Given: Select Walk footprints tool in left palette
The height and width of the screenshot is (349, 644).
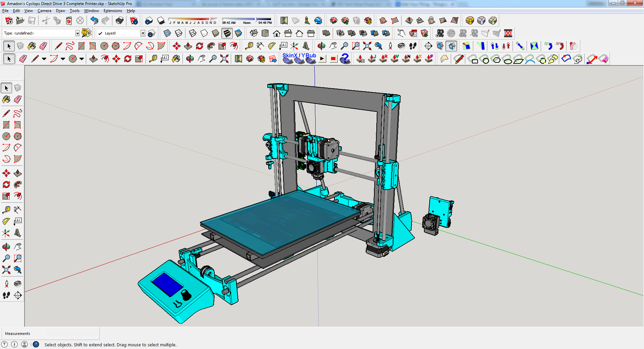Looking at the screenshot, I should click(x=6, y=295).
